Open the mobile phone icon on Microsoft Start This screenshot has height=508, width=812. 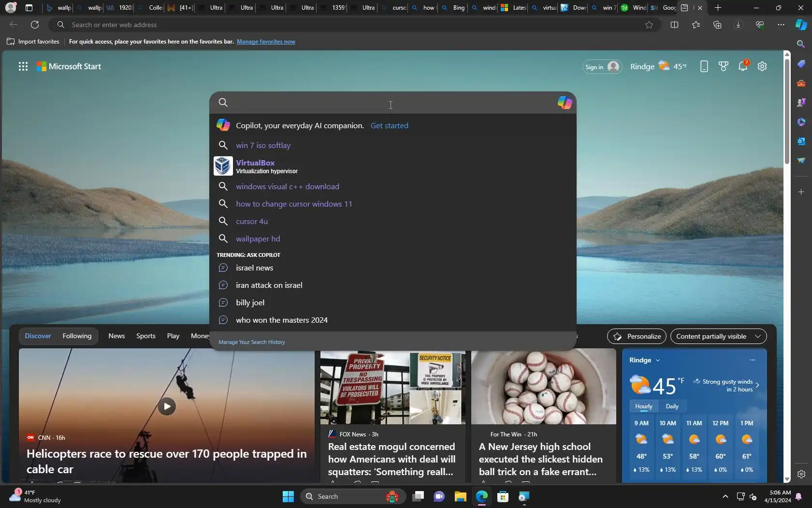(x=704, y=66)
